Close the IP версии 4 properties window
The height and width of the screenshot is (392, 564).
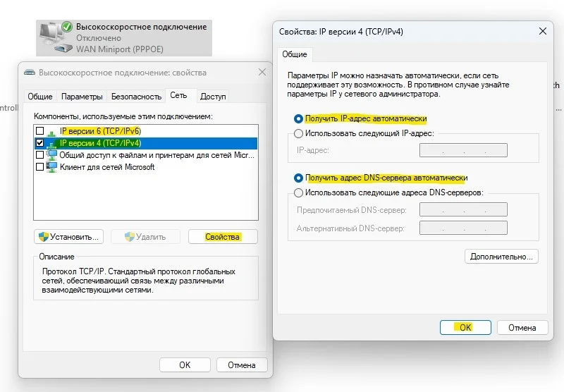click(x=542, y=32)
